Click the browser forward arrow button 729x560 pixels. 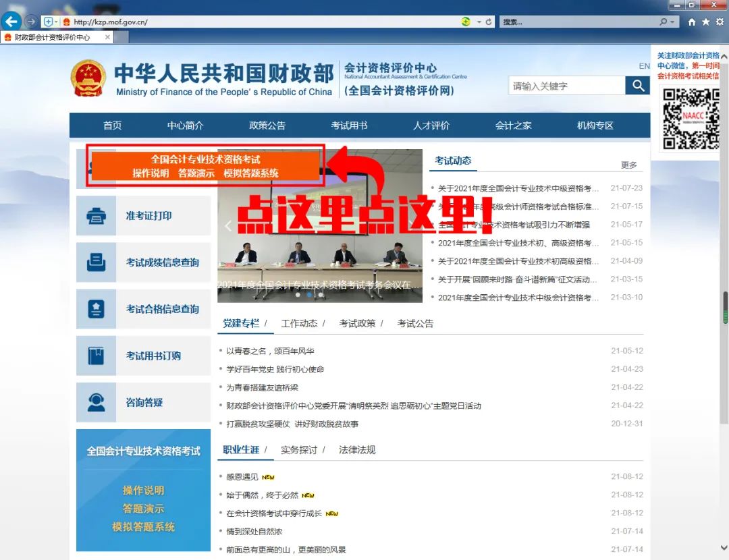(31, 22)
